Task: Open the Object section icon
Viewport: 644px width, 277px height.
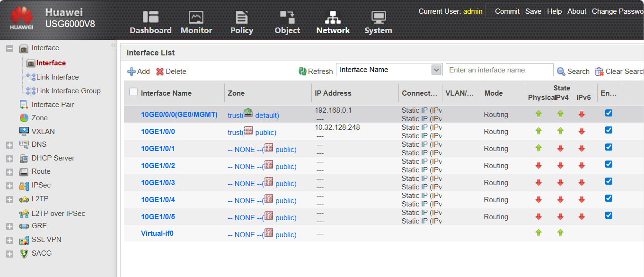Action: pyautogui.click(x=287, y=17)
